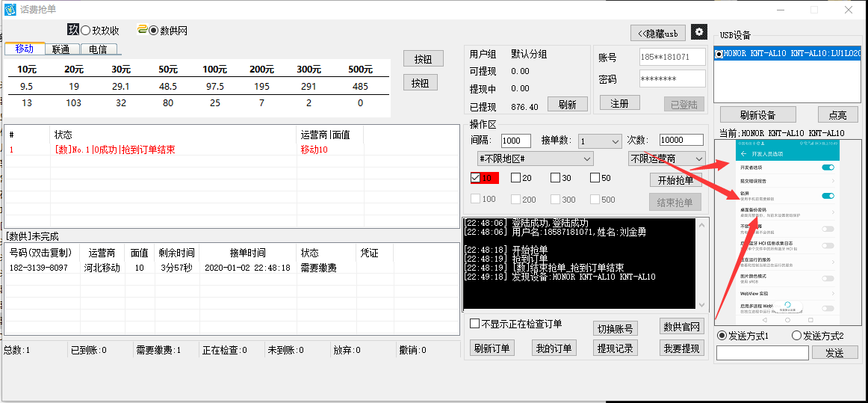Open settings via the gear icon
Viewport: 868px width, 403px height.
pyautogui.click(x=698, y=32)
